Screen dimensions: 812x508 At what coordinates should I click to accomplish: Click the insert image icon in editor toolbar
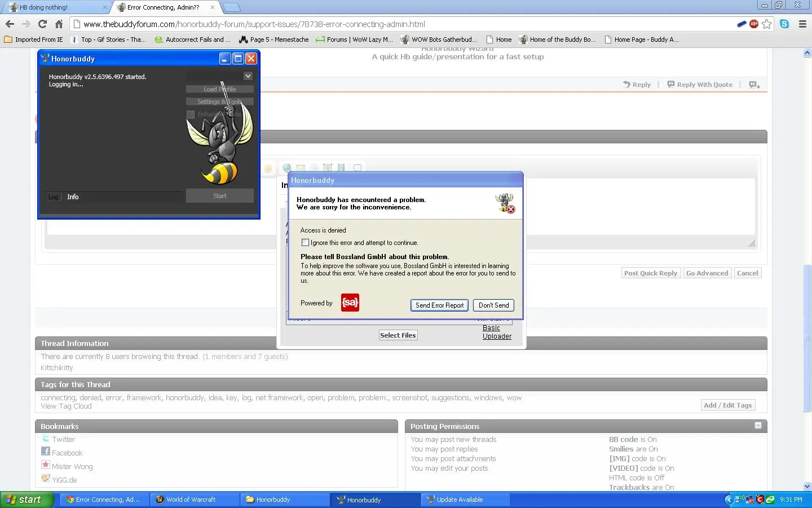(x=327, y=168)
